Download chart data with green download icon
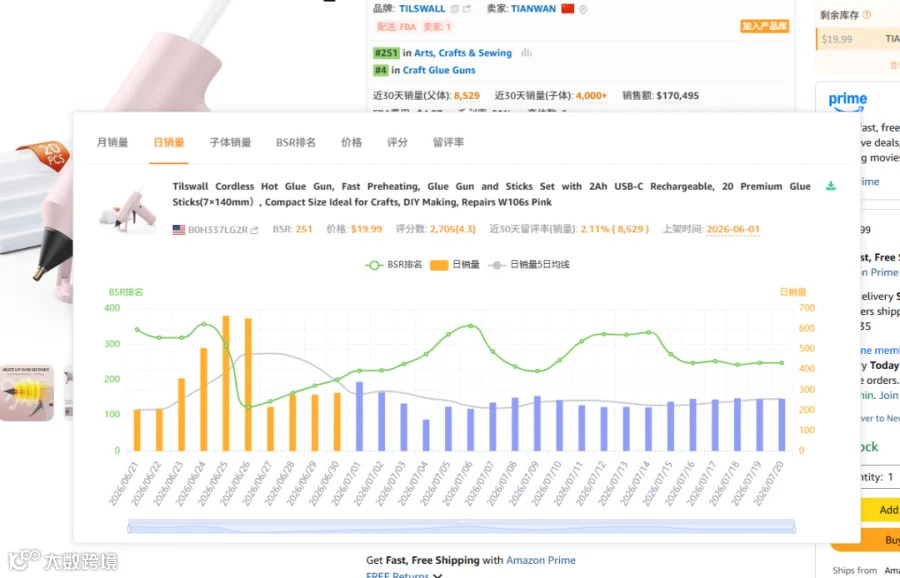 (831, 186)
